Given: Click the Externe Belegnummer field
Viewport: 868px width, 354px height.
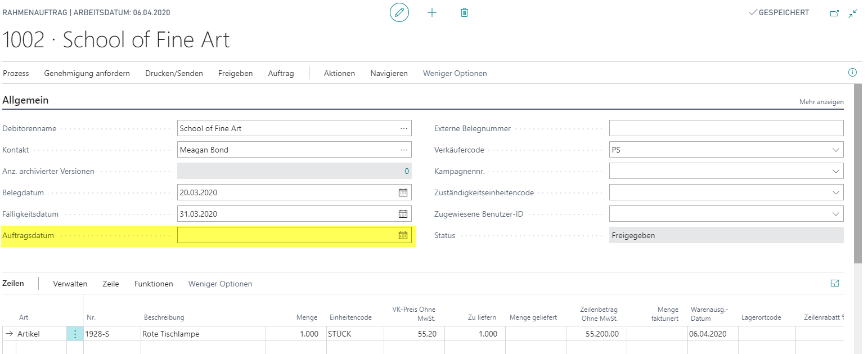Looking at the screenshot, I should (x=726, y=128).
